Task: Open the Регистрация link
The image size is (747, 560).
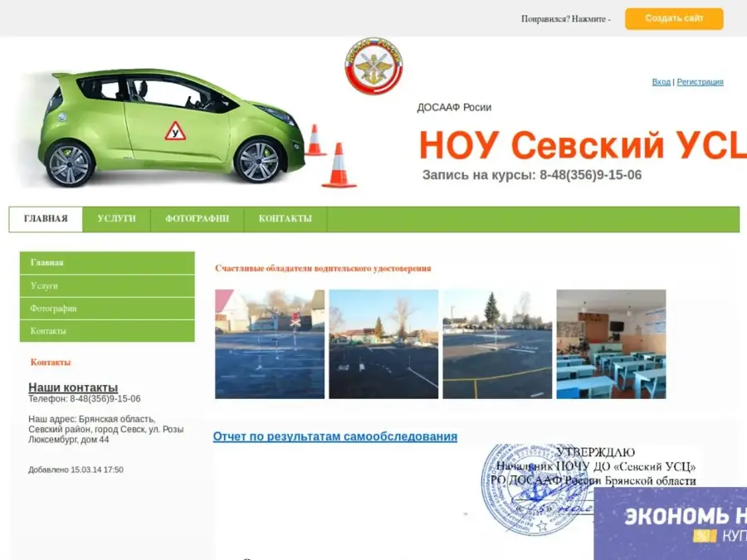Action: pos(700,82)
